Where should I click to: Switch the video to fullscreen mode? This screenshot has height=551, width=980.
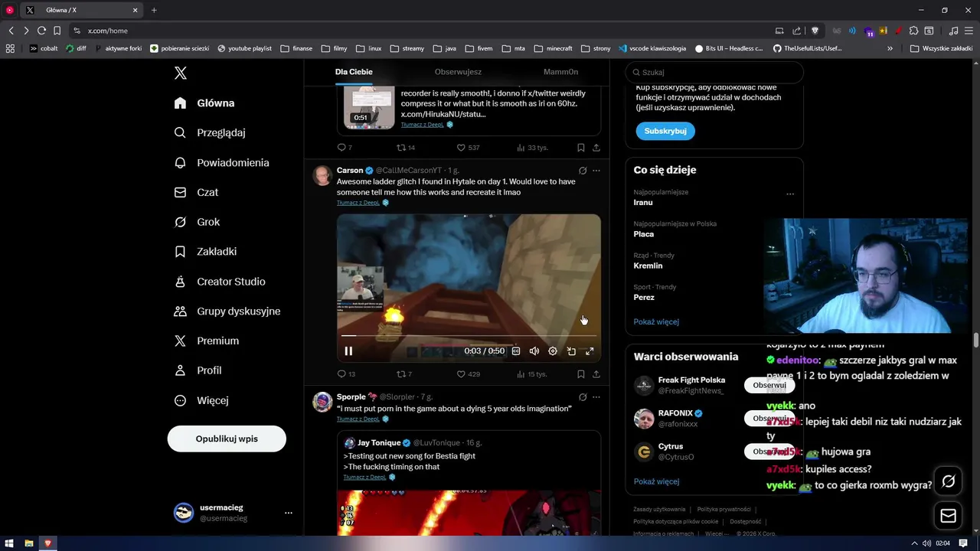[x=590, y=351]
